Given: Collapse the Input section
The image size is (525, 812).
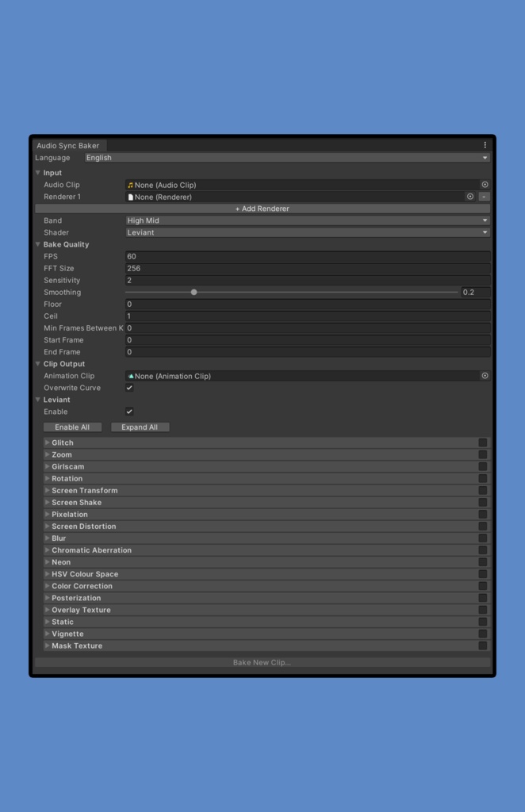Looking at the screenshot, I should click(x=38, y=172).
